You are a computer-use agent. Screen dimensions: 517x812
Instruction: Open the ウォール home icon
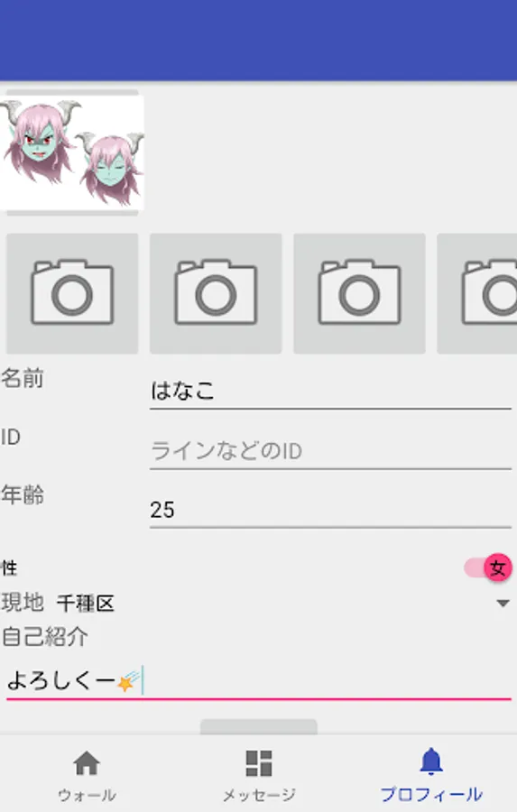(87, 763)
